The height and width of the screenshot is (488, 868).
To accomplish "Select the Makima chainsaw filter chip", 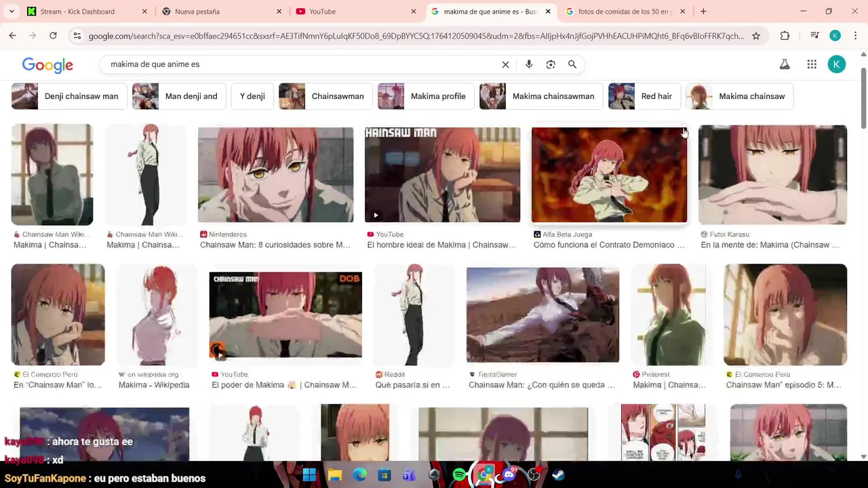I will tap(739, 96).
